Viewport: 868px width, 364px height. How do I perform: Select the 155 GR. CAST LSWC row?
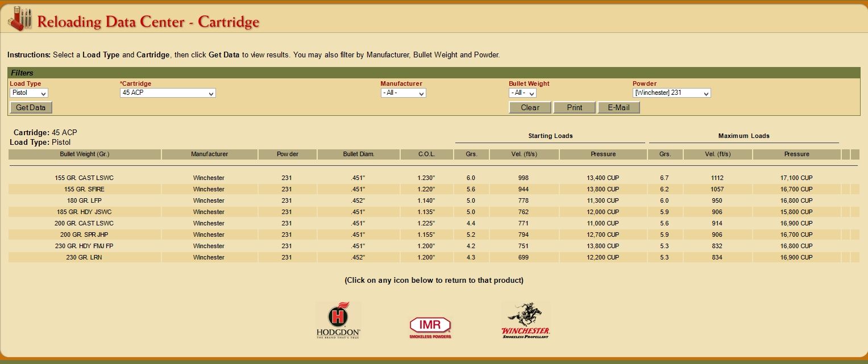tap(84, 178)
